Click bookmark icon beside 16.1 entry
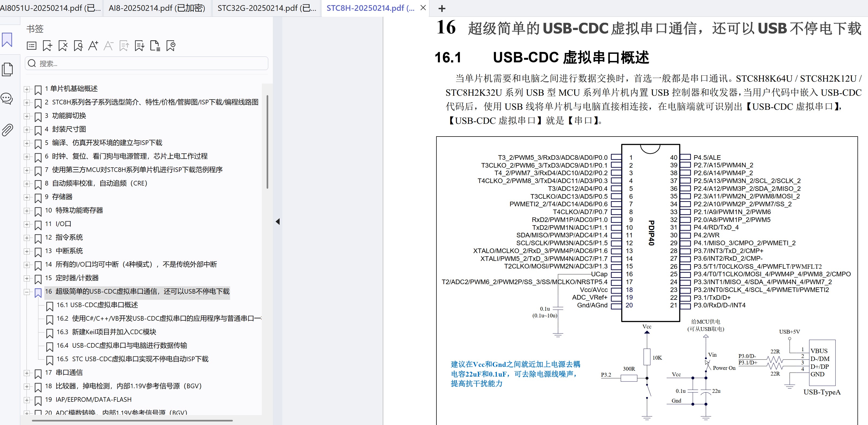The height and width of the screenshot is (425, 868). [x=49, y=306]
